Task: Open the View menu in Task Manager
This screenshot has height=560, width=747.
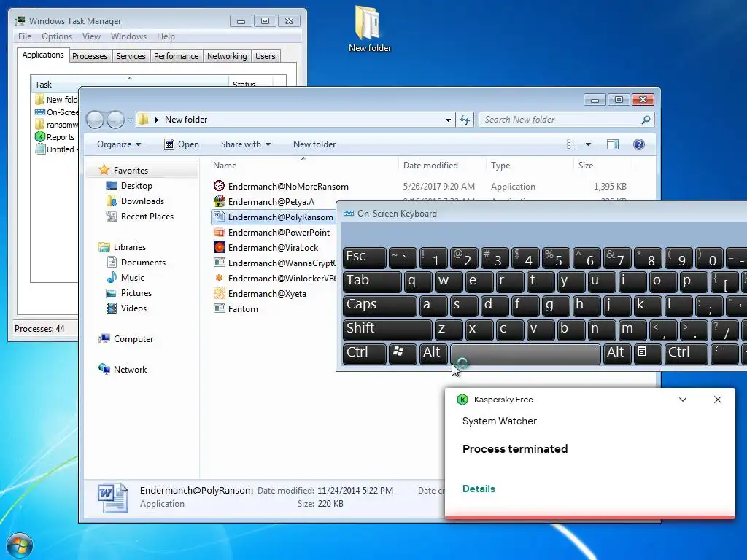Action: pos(91,36)
